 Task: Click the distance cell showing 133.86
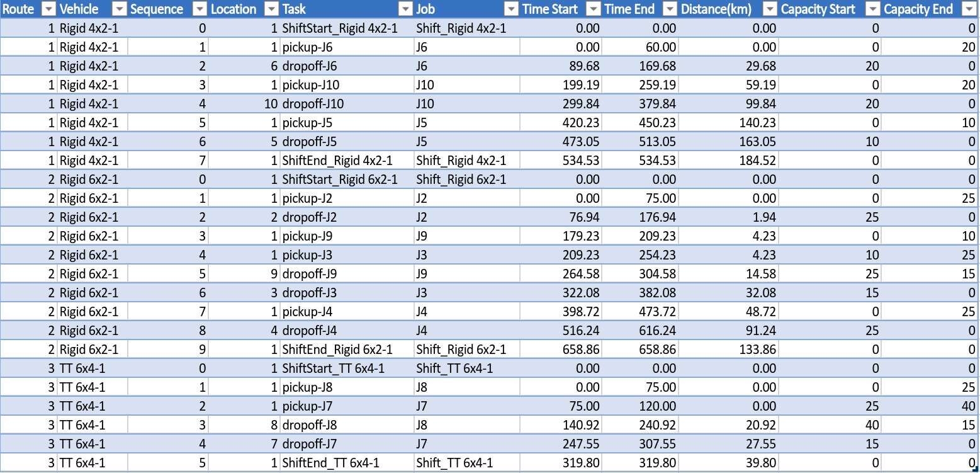tap(729, 350)
